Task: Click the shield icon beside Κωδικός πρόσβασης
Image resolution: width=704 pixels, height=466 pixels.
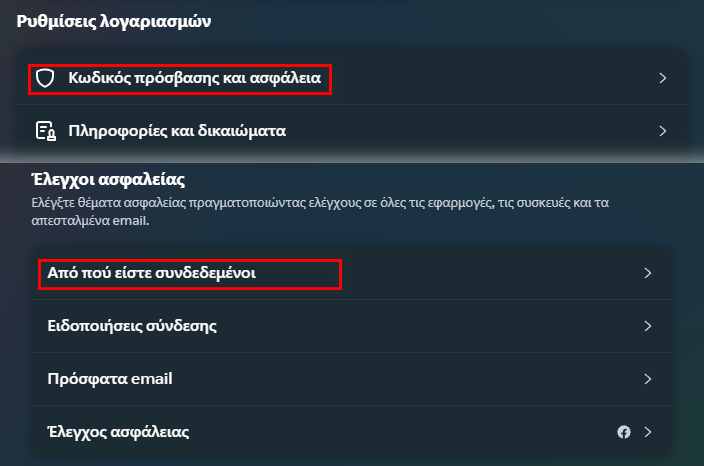Action: click(x=45, y=78)
